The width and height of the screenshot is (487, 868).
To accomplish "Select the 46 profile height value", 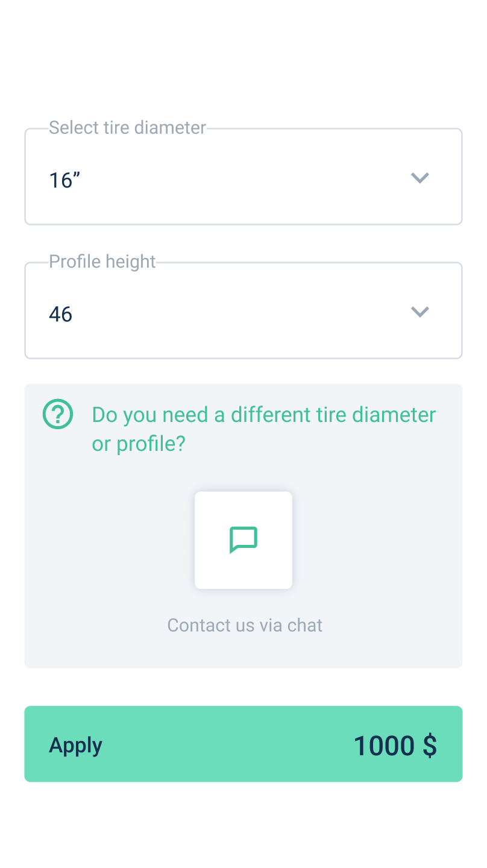I will [x=60, y=314].
